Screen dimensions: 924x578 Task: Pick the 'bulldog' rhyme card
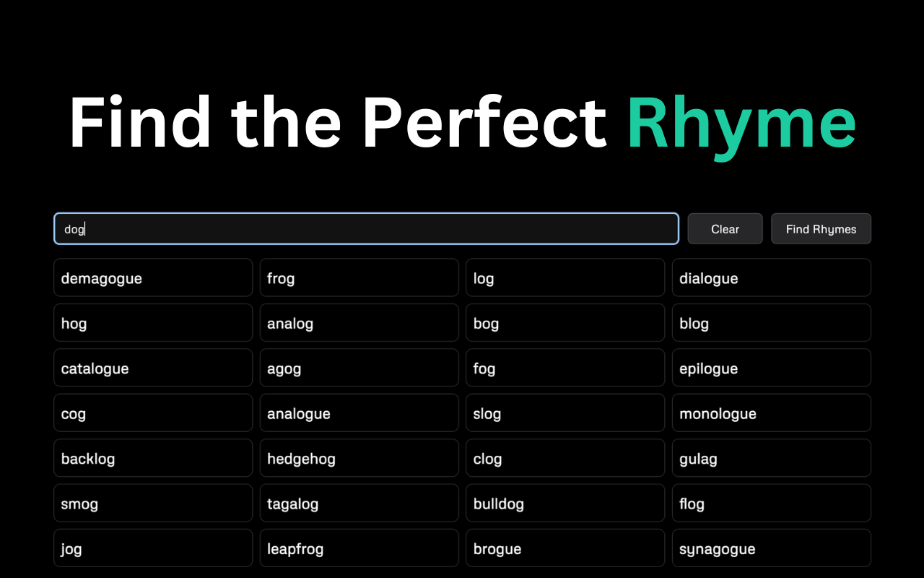(565, 504)
